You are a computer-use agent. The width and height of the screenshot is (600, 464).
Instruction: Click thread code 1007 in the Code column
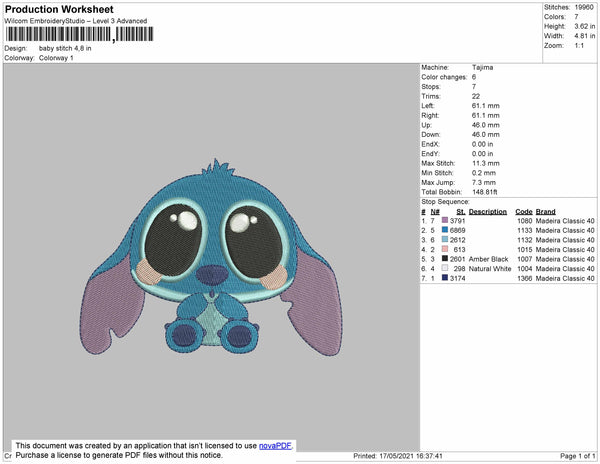coord(525,259)
